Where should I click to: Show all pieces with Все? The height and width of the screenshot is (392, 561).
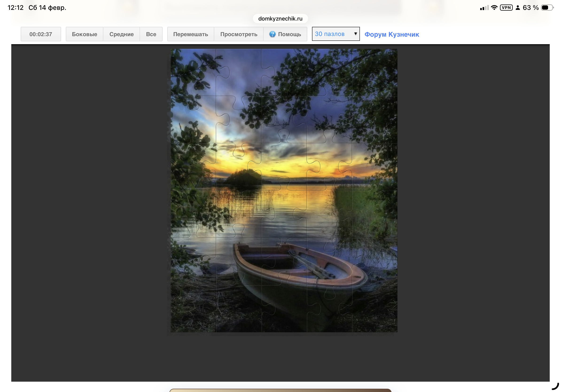[151, 34]
